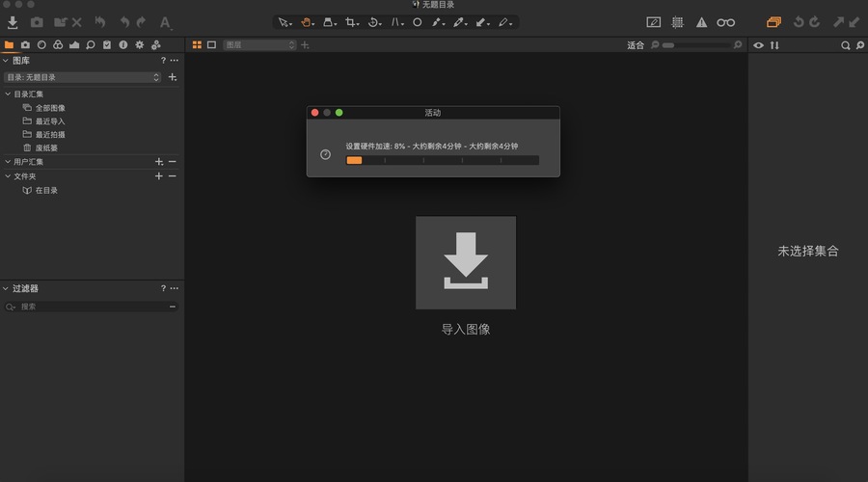Image resolution: width=868 pixels, height=482 pixels.
Task: Click the Undo arrow in the left toolbar
Action: point(125,22)
